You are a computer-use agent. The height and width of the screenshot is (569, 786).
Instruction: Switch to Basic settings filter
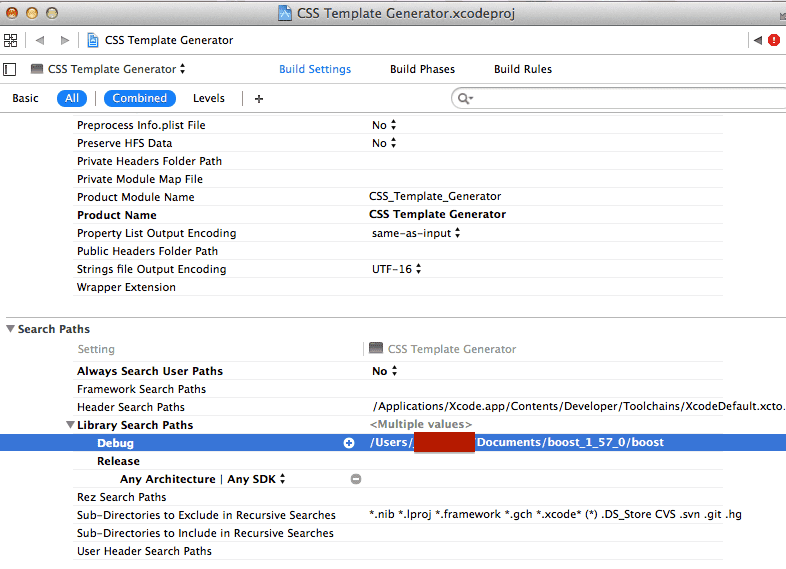click(25, 98)
